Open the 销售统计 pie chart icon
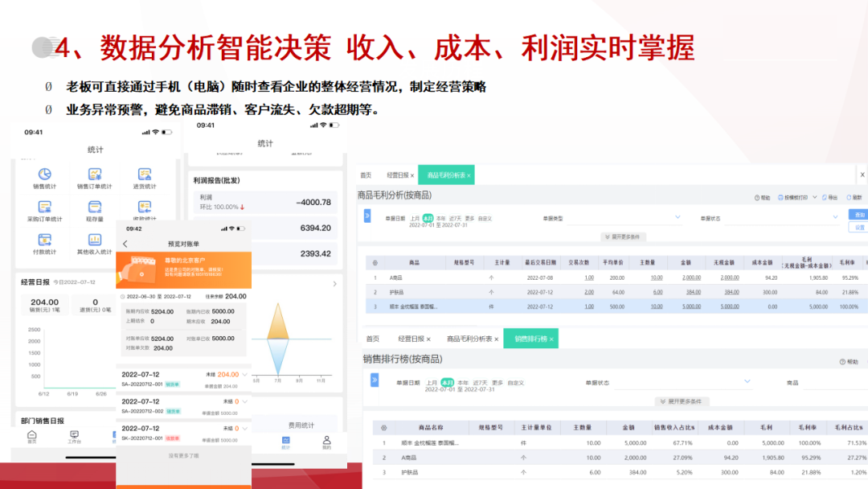Screen dimensions: 868x489 click(x=45, y=175)
